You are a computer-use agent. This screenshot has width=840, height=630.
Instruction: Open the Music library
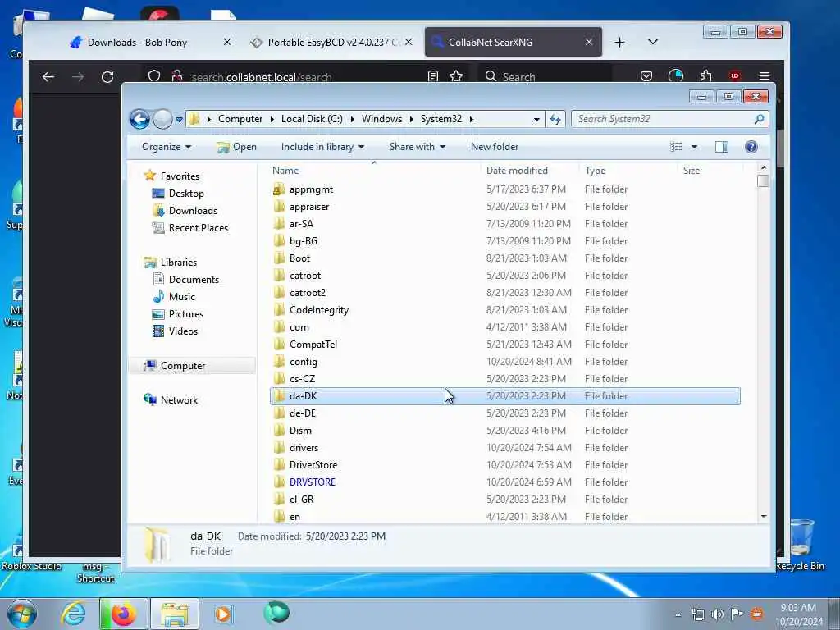(x=181, y=297)
